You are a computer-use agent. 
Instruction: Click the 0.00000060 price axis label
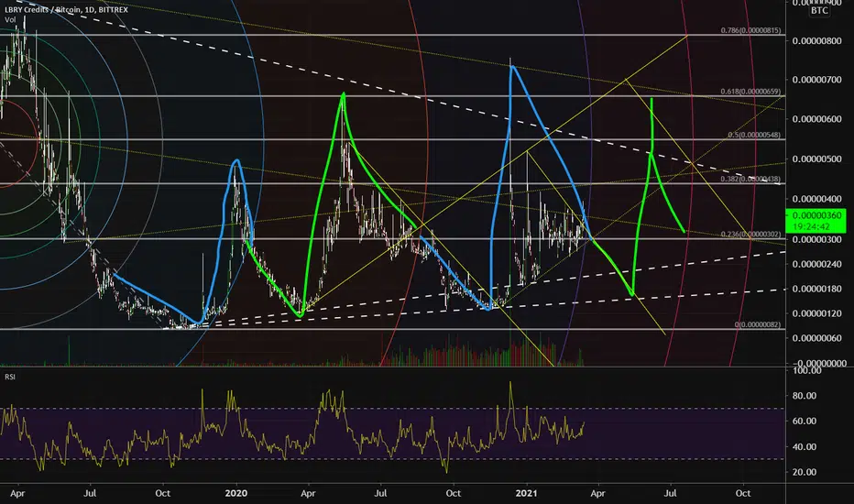[816, 338]
